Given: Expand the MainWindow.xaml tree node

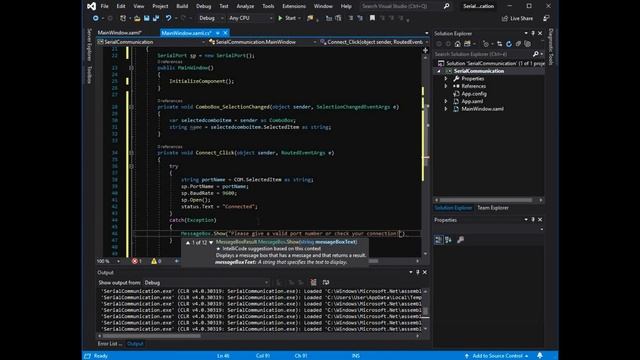Looking at the screenshot, I should coord(446,109).
